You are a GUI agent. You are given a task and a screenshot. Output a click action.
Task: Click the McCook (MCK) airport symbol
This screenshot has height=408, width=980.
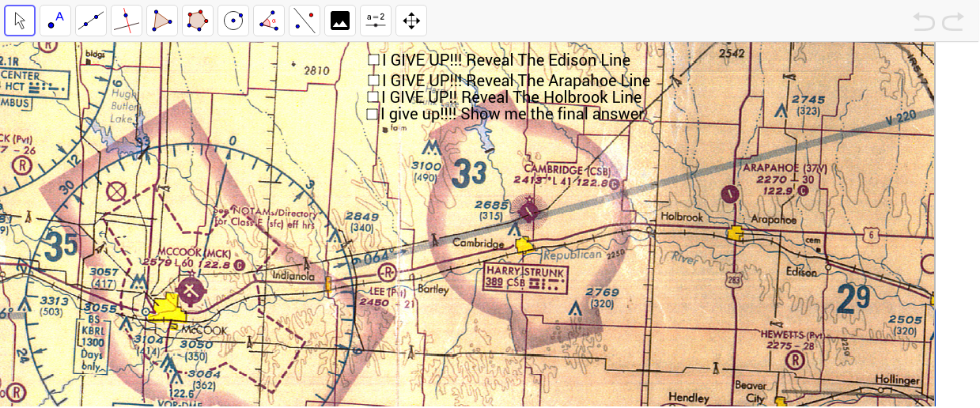click(x=190, y=290)
